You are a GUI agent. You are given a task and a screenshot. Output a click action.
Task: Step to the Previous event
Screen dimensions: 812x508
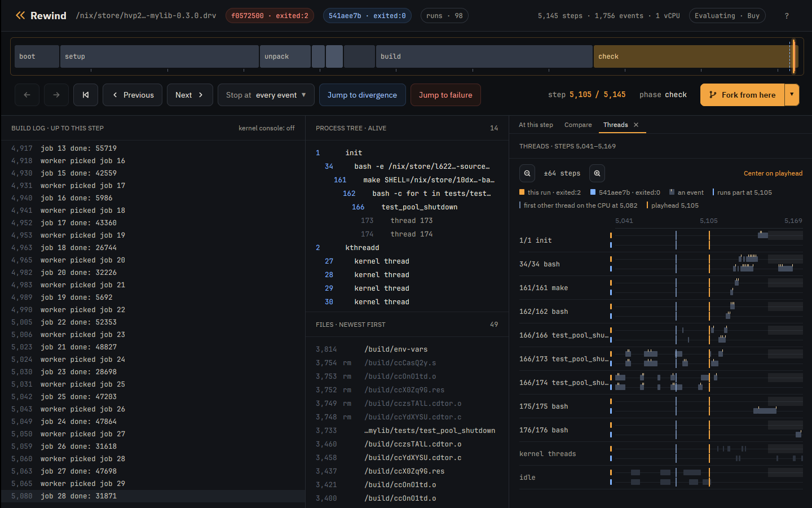(133, 95)
